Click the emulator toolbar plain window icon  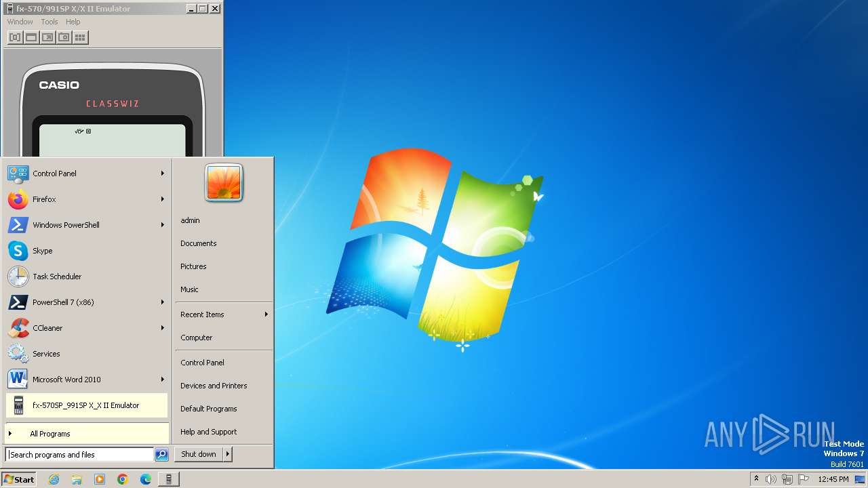(x=31, y=37)
